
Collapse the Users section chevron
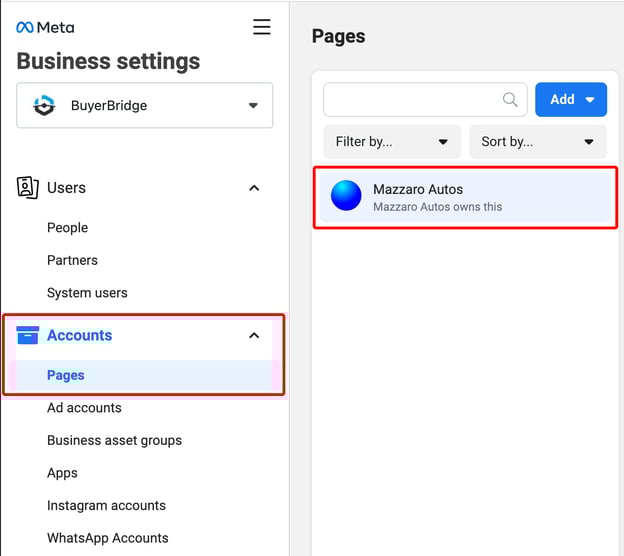[254, 188]
